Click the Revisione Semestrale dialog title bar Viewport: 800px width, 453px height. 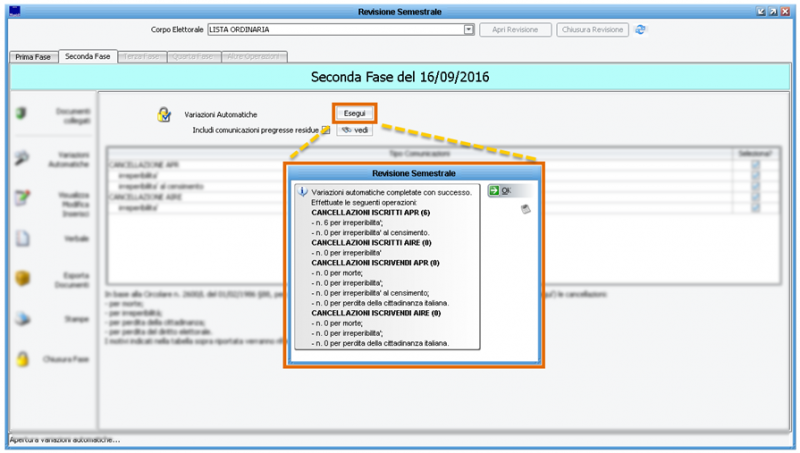click(x=414, y=173)
